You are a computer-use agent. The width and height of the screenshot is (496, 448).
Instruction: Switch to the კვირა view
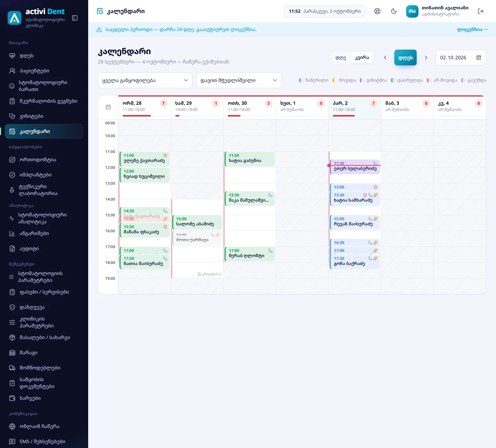[362, 58]
